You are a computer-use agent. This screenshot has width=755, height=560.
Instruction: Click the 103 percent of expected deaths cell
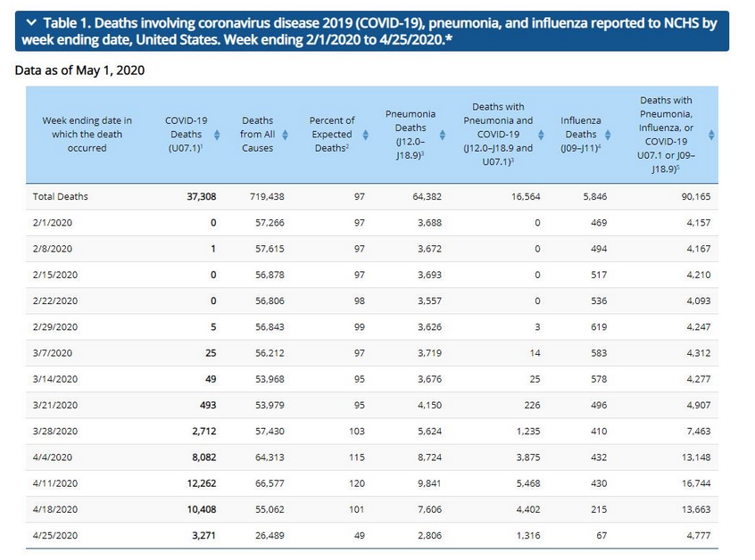point(357,431)
